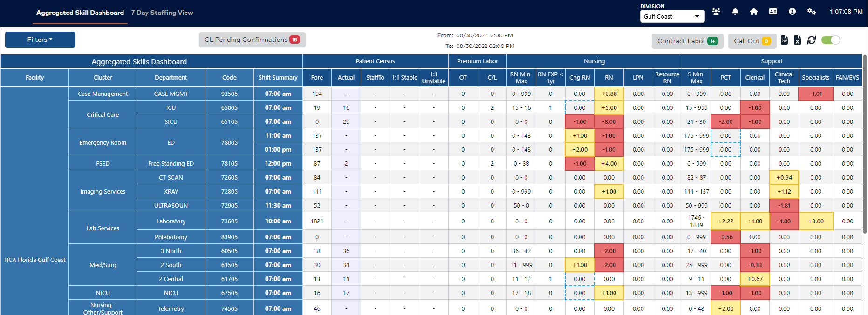The image size is (868, 315).
Task: Open the Filters dropdown
Action: [x=40, y=40]
